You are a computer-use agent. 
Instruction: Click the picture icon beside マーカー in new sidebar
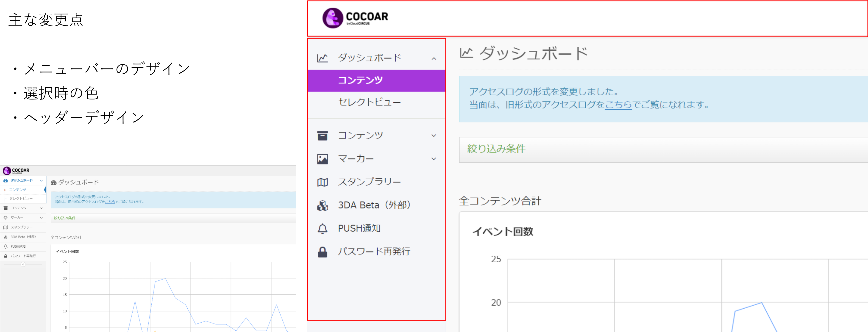point(322,159)
